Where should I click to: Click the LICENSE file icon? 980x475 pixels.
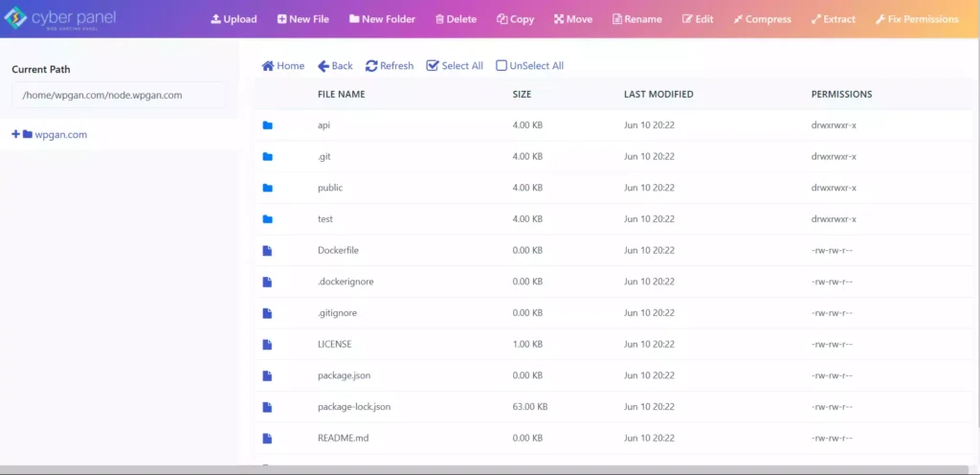[x=267, y=345]
